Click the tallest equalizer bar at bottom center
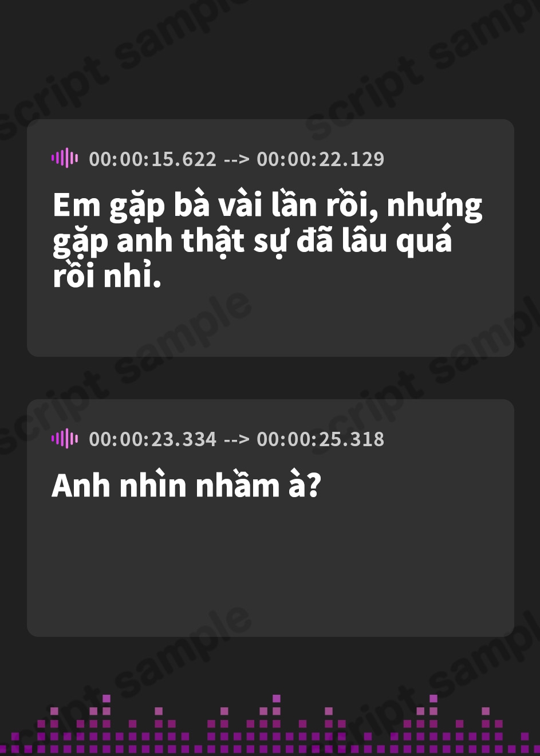This screenshot has width=540, height=756. pyautogui.click(x=277, y=723)
